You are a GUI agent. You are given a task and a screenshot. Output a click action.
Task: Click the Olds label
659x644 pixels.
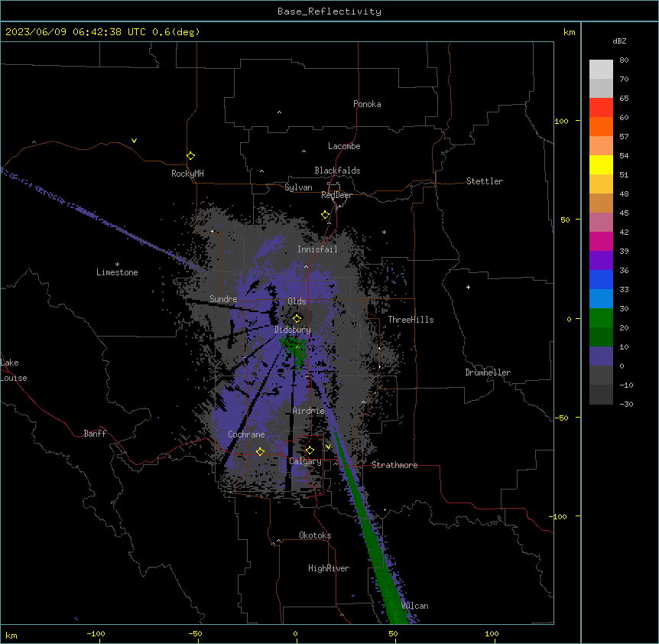tap(297, 301)
